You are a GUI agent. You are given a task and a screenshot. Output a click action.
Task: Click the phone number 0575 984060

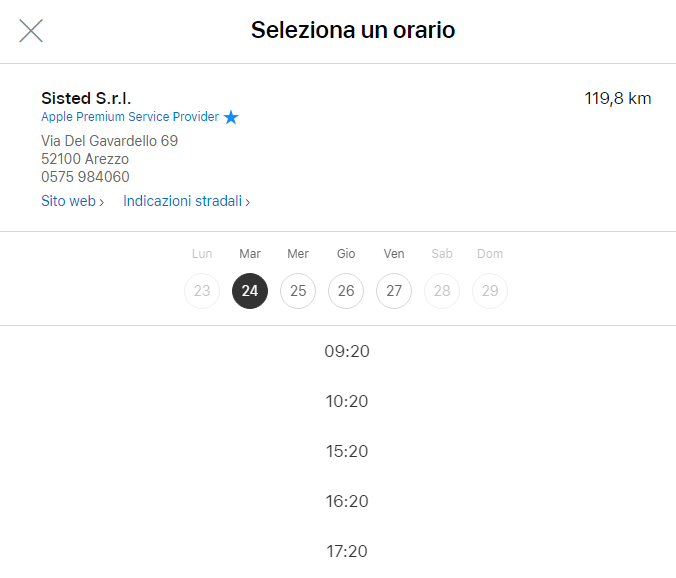coord(85,177)
